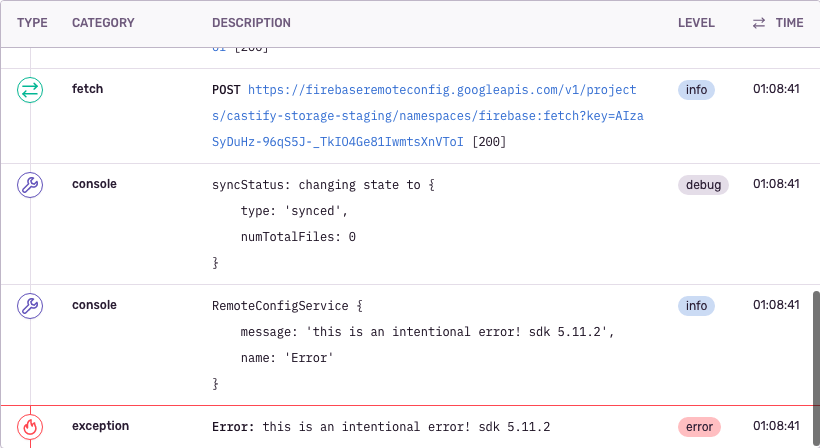Select the 'fetch' category label
820x448 pixels.
click(87, 89)
